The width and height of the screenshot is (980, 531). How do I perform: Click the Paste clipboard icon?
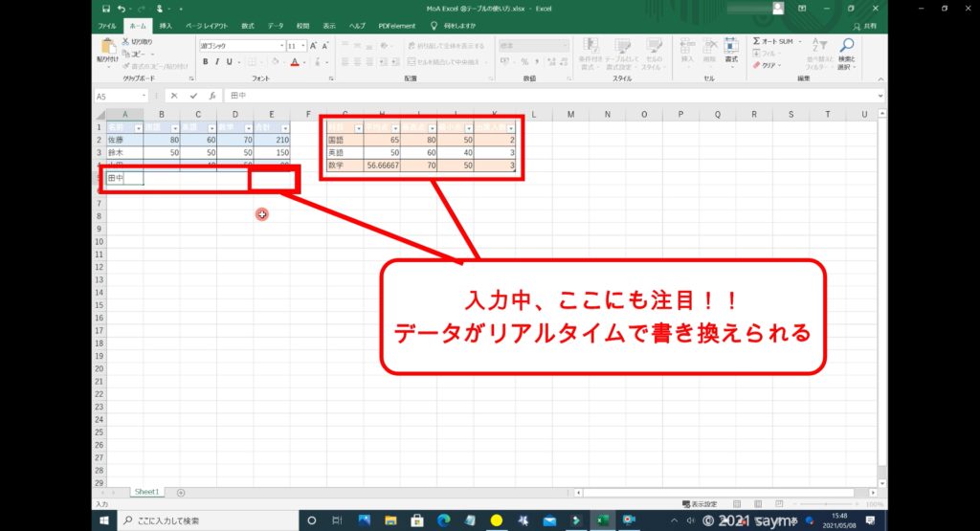click(x=106, y=47)
